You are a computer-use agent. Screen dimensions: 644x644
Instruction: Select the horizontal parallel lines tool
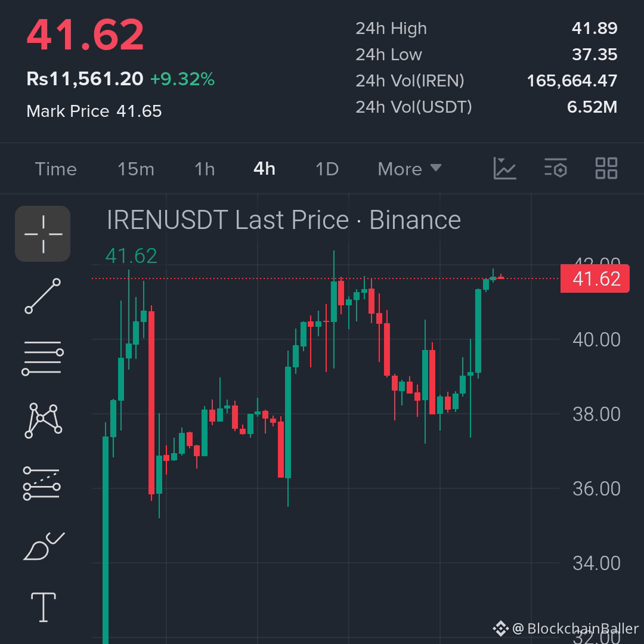coord(43,358)
